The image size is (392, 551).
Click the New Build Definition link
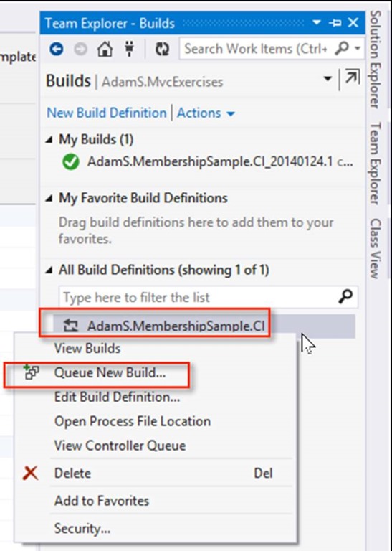point(107,113)
